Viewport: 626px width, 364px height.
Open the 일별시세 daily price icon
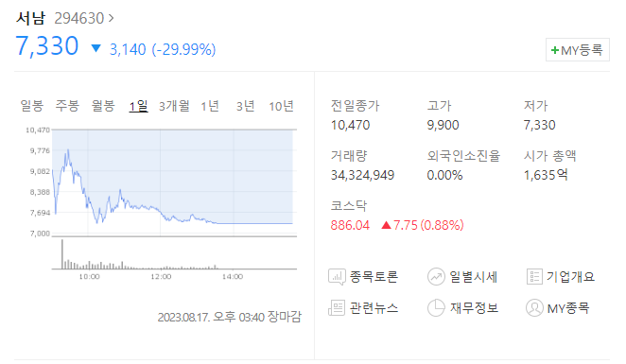436,277
